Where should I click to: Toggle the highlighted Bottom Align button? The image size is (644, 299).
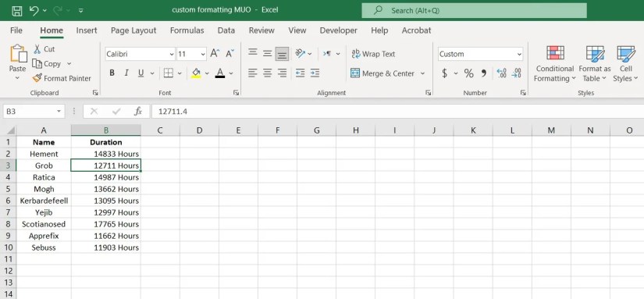[282, 54]
